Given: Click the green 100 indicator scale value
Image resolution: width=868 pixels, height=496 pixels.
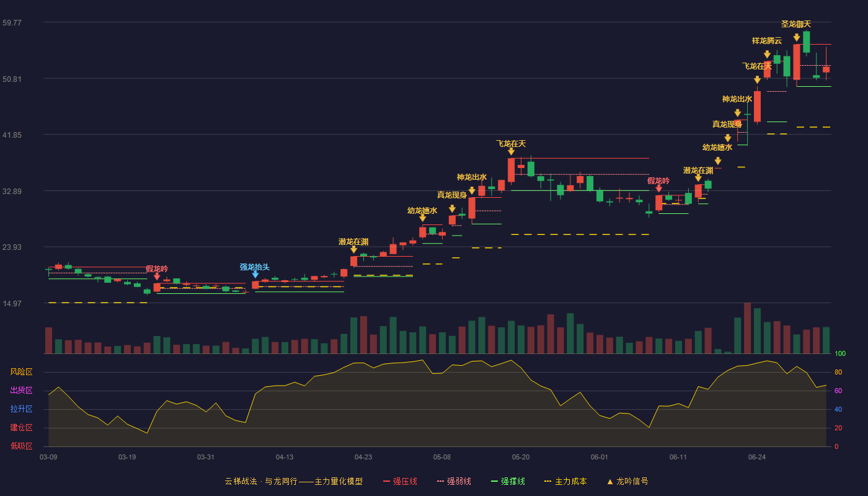Looking at the screenshot, I should 840,354.
